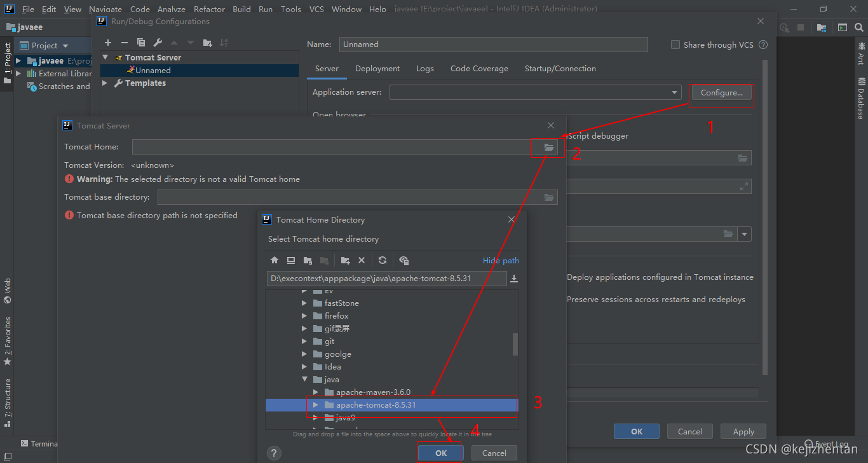Open the Startup/Connection tab
This screenshot has height=463, width=868.
(x=560, y=69)
